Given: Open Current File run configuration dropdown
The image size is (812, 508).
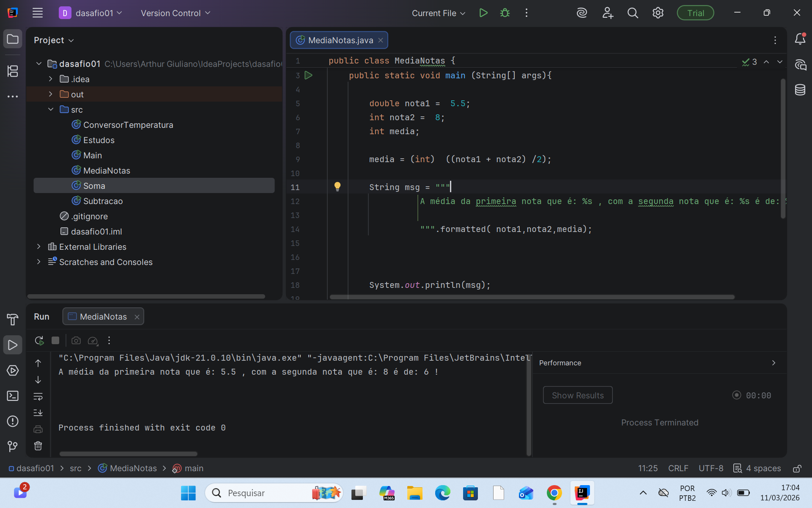Looking at the screenshot, I should (x=438, y=13).
